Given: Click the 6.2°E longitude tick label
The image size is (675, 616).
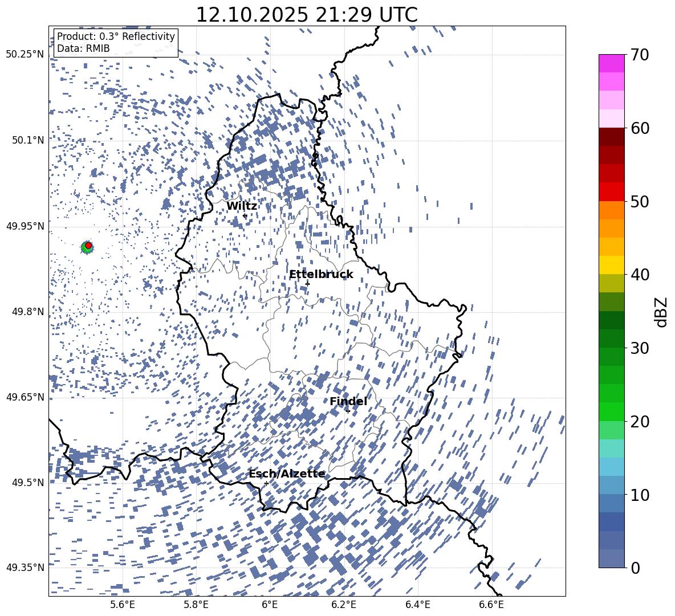Looking at the screenshot, I should click(x=344, y=604).
